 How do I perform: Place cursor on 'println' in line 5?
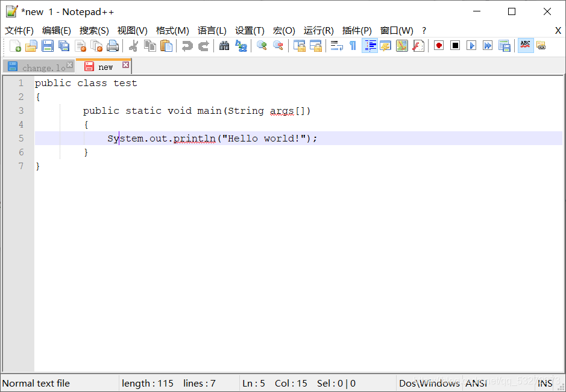coord(194,139)
